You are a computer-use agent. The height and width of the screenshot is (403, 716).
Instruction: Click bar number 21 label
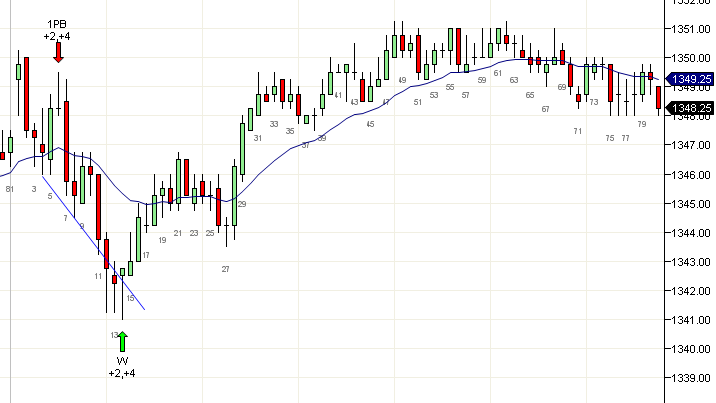pyautogui.click(x=178, y=233)
